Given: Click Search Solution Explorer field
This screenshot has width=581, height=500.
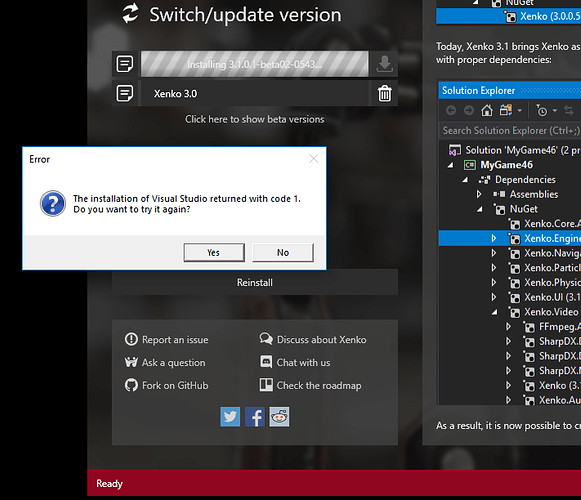Looking at the screenshot, I should click(x=510, y=130).
